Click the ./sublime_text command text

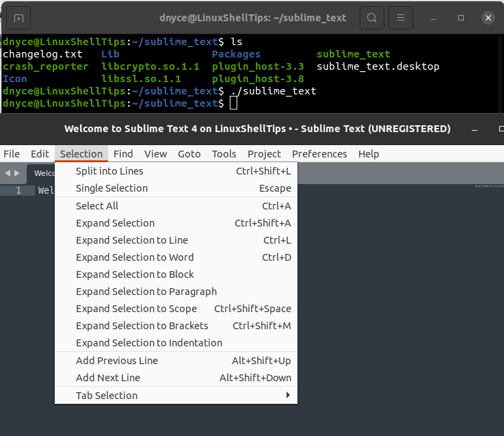click(274, 91)
